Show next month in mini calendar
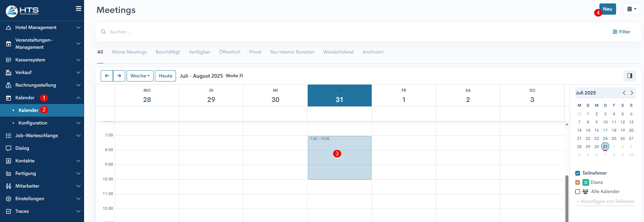 [632, 93]
